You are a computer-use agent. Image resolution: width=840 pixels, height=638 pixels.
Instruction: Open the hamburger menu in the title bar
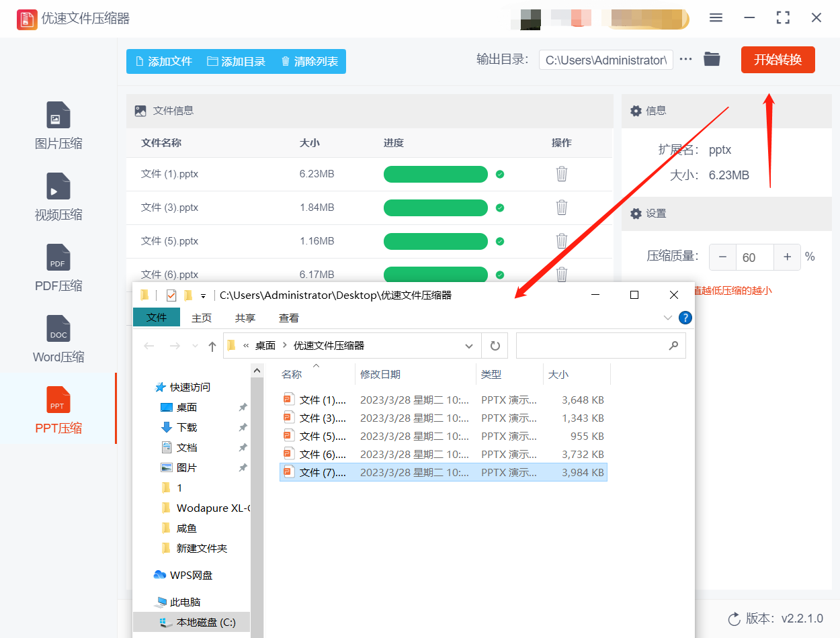tap(716, 18)
